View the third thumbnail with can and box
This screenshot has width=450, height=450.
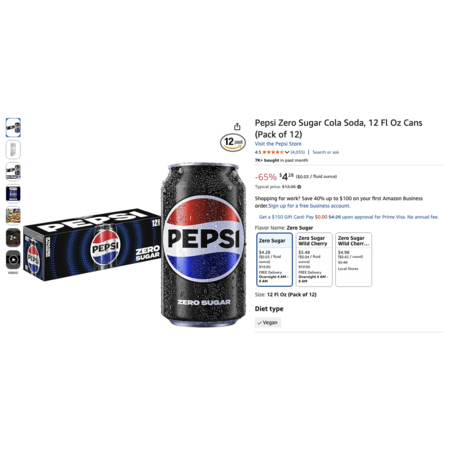pyautogui.click(x=13, y=172)
